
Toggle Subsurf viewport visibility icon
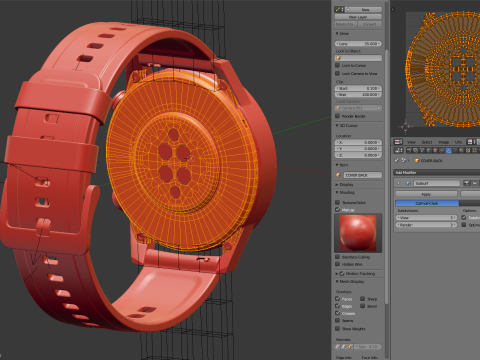(x=475, y=183)
